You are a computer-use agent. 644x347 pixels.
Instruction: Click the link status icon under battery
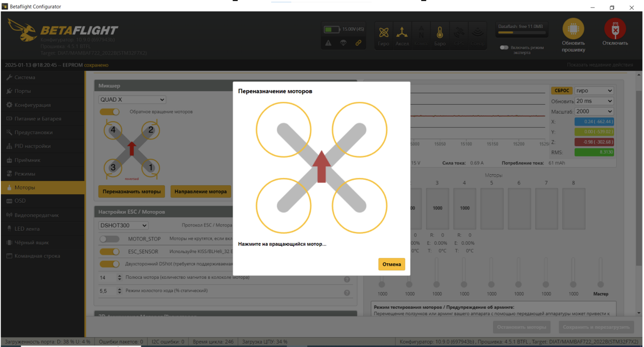[358, 43]
